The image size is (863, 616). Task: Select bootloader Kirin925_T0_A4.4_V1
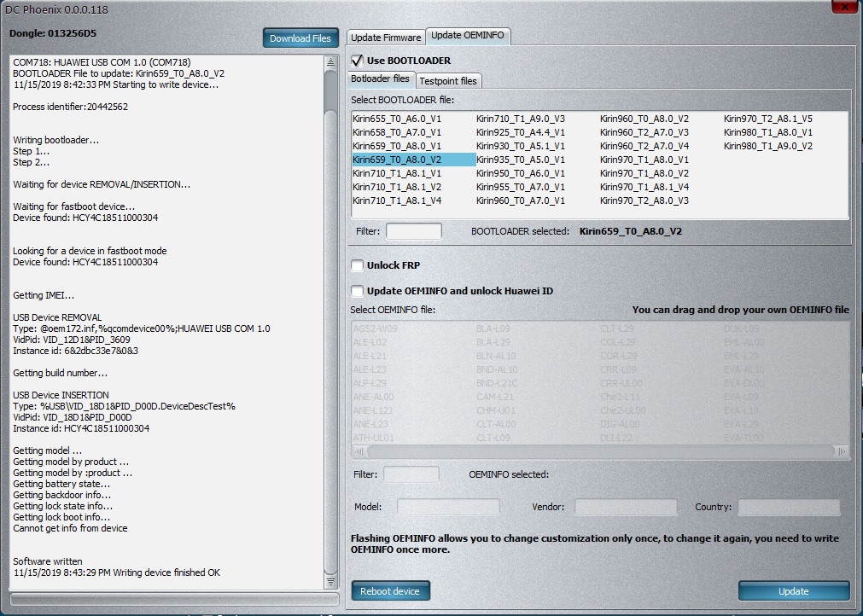pos(521,132)
